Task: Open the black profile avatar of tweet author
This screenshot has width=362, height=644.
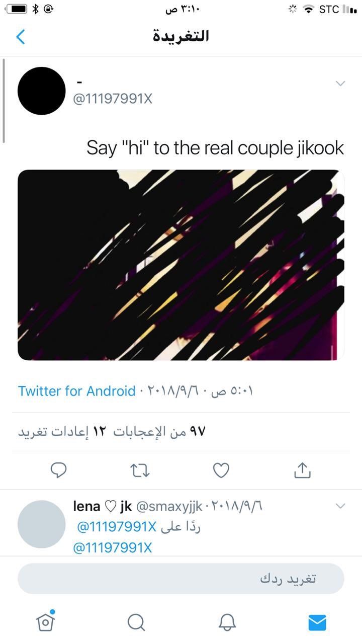Action: (42, 91)
